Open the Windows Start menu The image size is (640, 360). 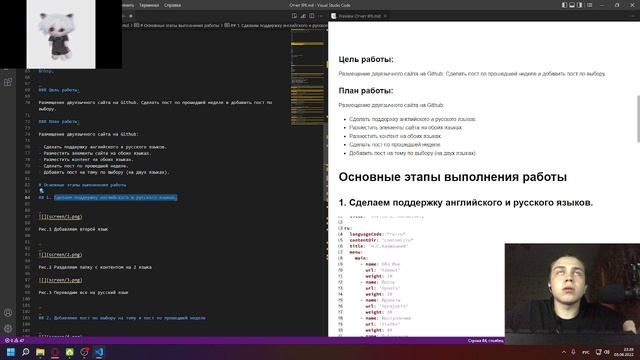[x=11, y=352]
